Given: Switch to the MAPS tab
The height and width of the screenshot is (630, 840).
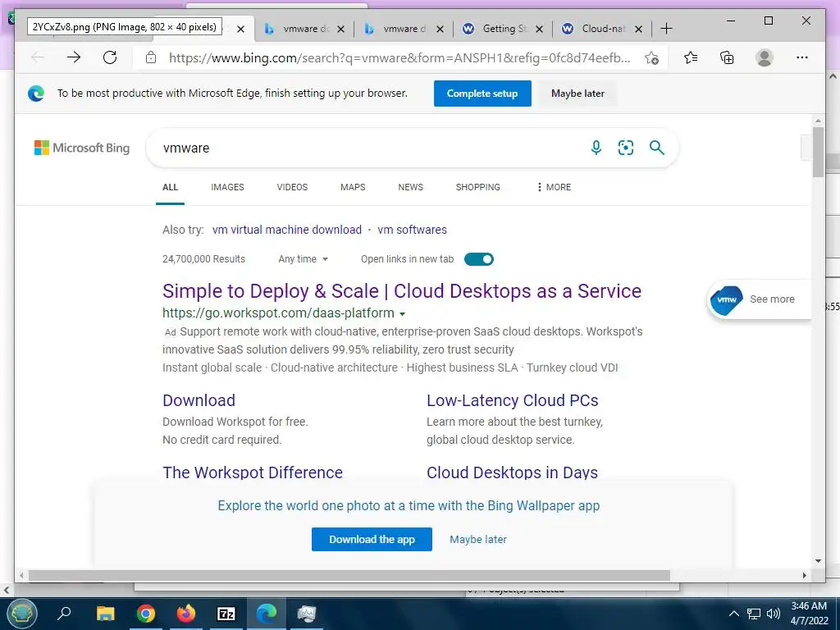Looking at the screenshot, I should point(353,187).
